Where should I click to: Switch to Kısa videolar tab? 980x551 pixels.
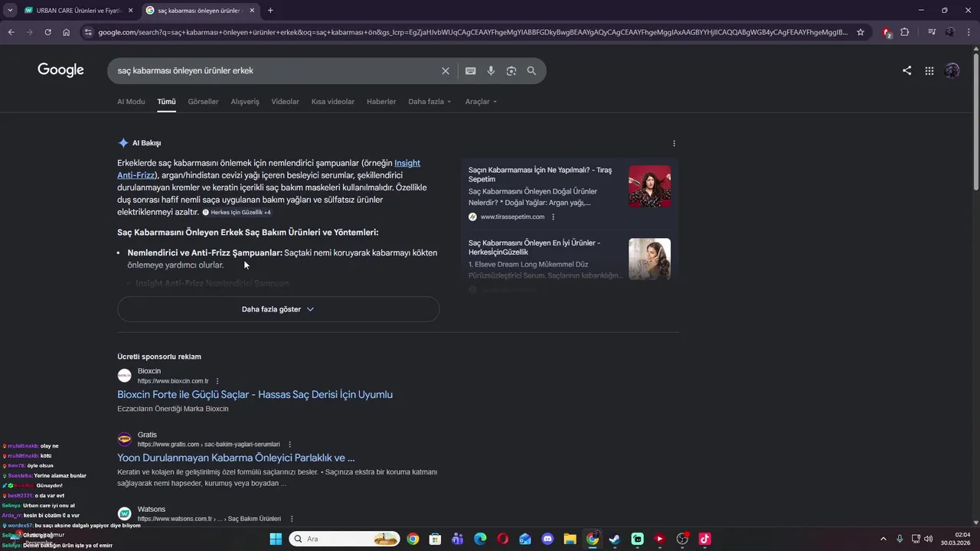(333, 102)
